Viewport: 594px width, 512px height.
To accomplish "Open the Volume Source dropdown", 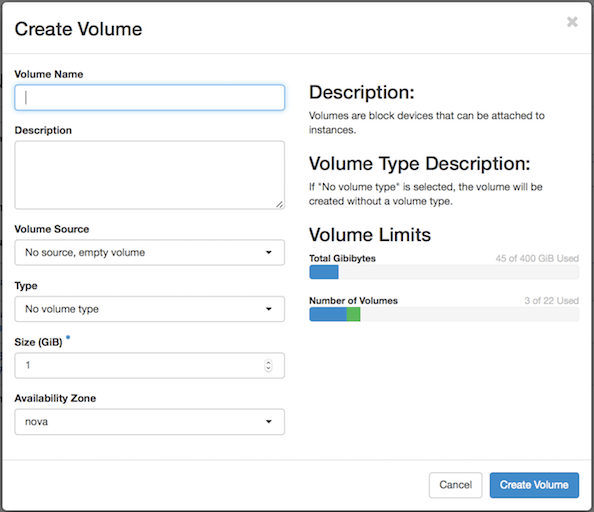I will [x=150, y=252].
